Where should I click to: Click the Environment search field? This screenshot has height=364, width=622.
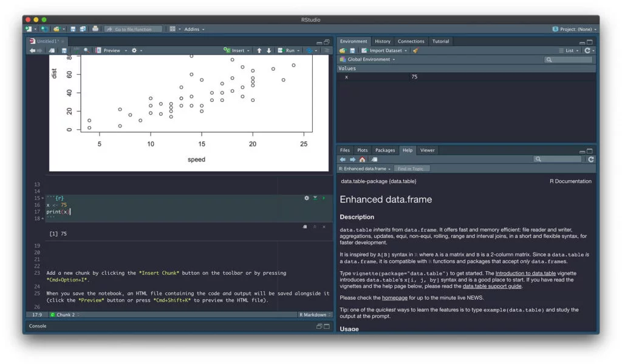(569, 59)
